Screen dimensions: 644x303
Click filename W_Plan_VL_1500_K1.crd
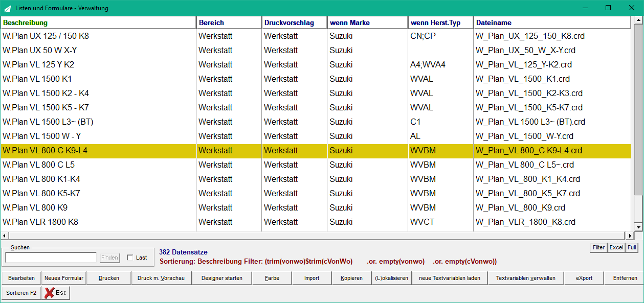click(x=523, y=79)
